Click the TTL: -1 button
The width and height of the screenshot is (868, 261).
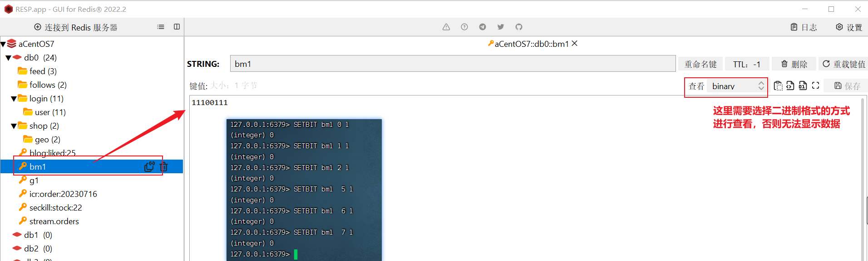[747, 64]
